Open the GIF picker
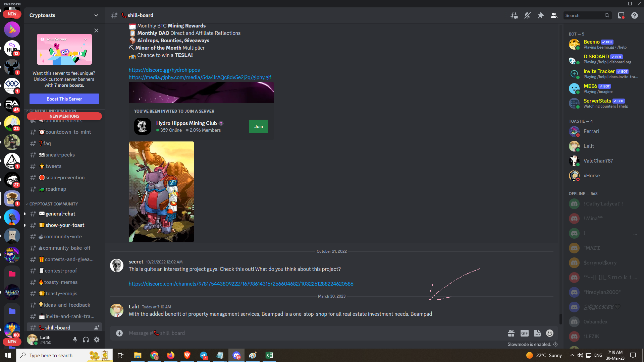Viewport: 644px width, 362px height. click(525, 333)
